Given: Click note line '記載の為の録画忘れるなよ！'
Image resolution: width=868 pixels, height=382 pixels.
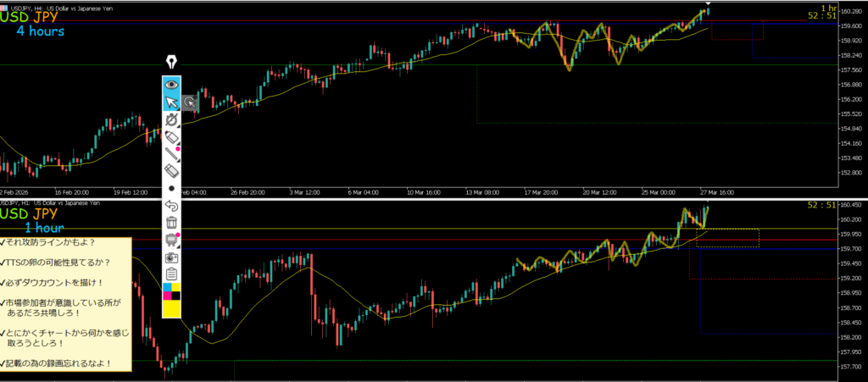Looking at the screenshot, I should (57, 363).
